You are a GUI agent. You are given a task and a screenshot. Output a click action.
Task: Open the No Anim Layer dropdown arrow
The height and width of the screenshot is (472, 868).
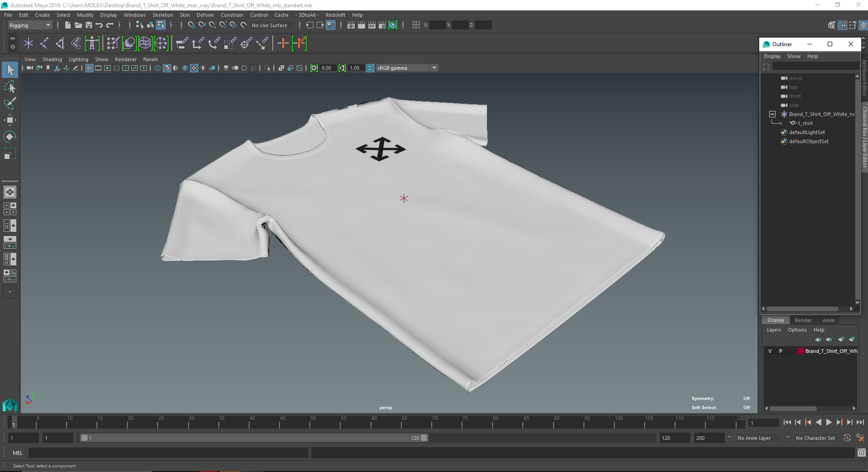729,438
